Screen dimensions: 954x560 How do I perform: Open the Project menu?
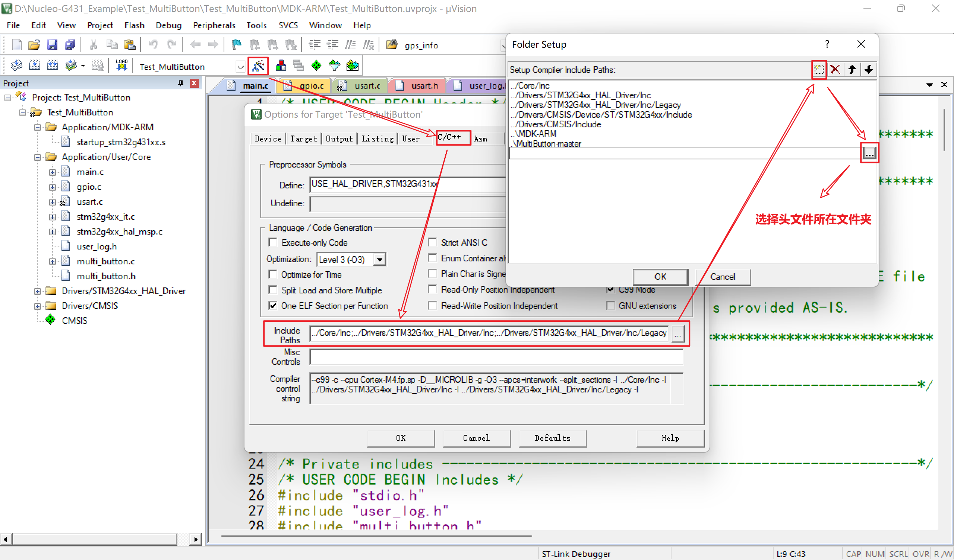coord(100,25)
